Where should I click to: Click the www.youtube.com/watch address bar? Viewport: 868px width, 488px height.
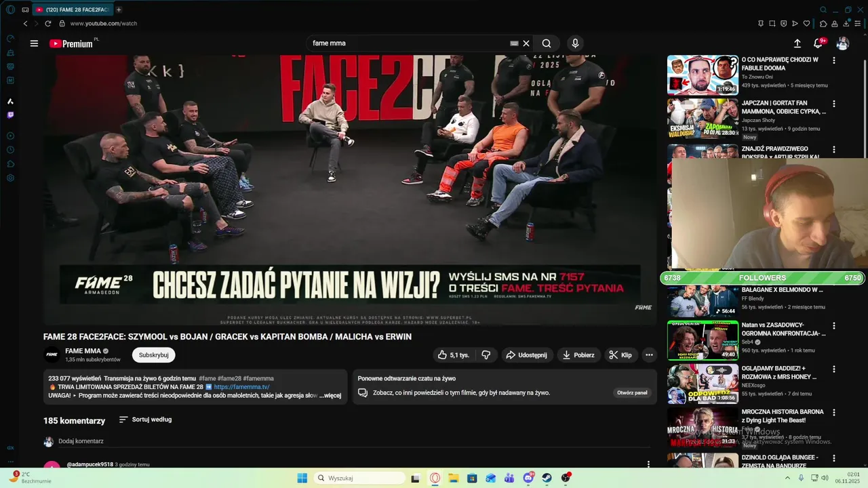coord(104,23)
